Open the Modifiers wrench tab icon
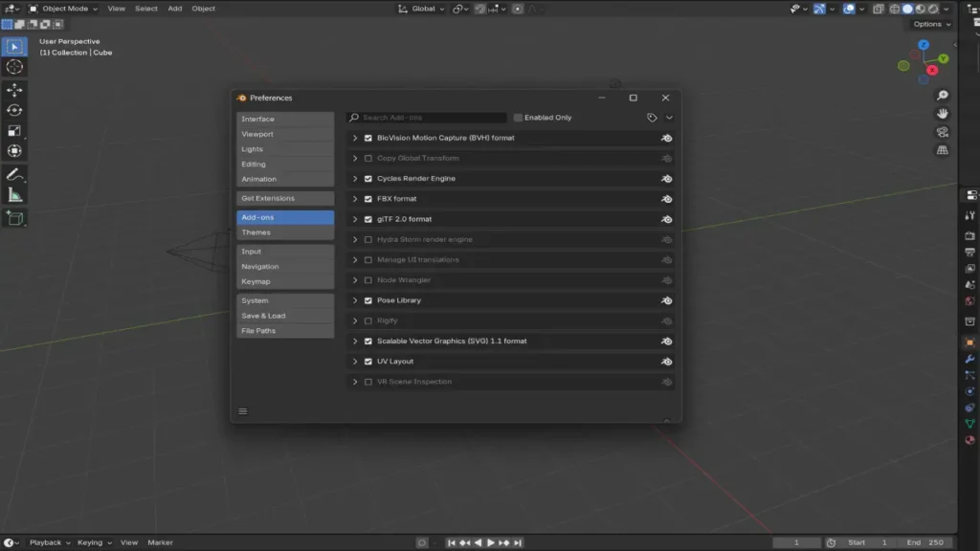The width and height of the screenshot is (980, 551). tap(969, 360)
